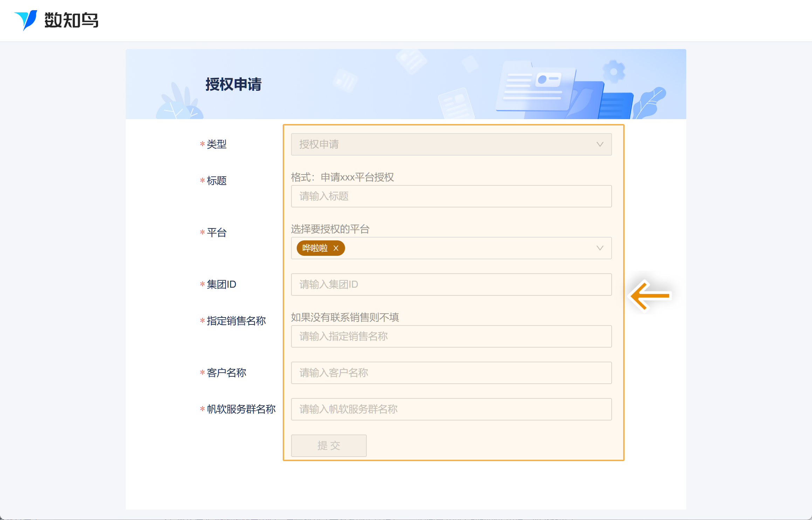Click the 集团ID field label
Screen dimensions: 812x520
(x=221, y=285)
